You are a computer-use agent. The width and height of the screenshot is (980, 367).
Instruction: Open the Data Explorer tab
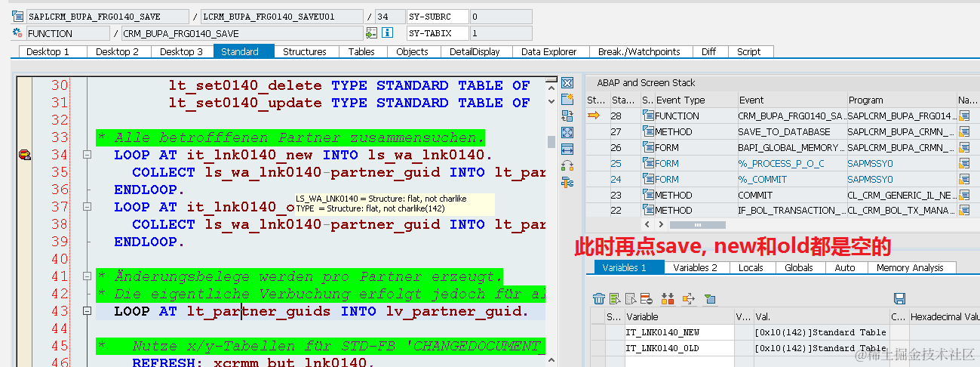(x=549, y=51)
